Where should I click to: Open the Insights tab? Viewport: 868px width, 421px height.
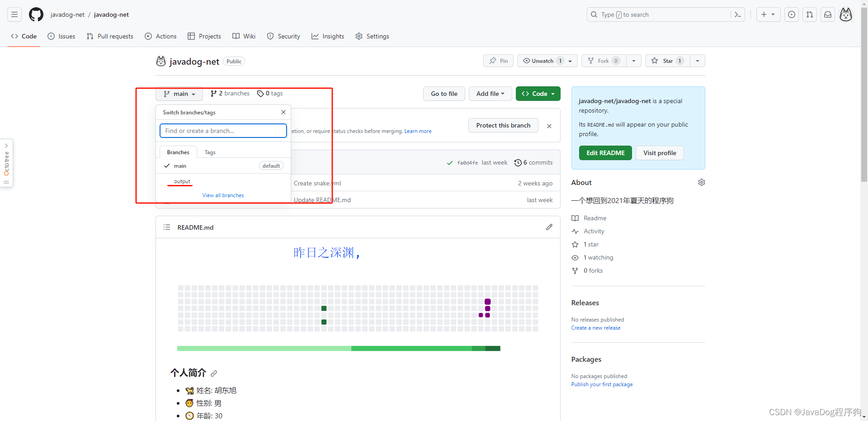328,36
